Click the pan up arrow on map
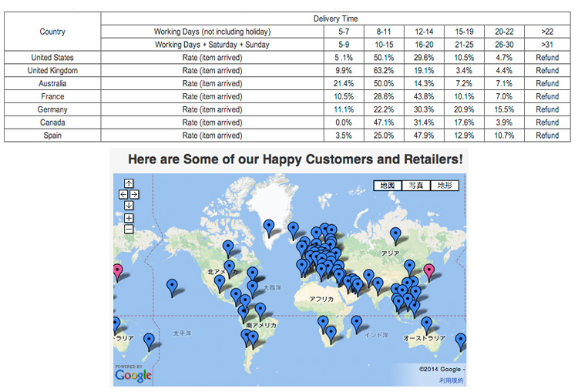 pos(129,183)
